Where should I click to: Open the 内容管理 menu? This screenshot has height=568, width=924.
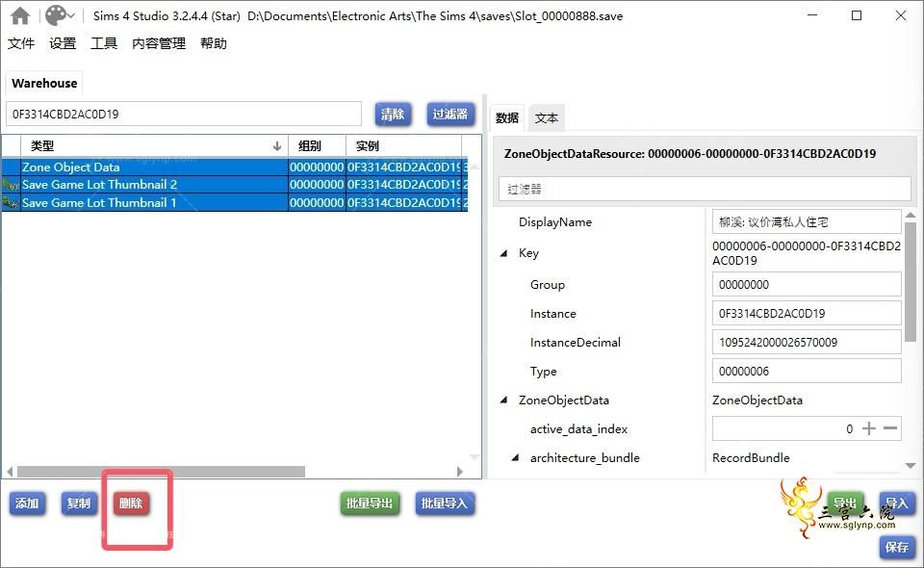point(159,43)
